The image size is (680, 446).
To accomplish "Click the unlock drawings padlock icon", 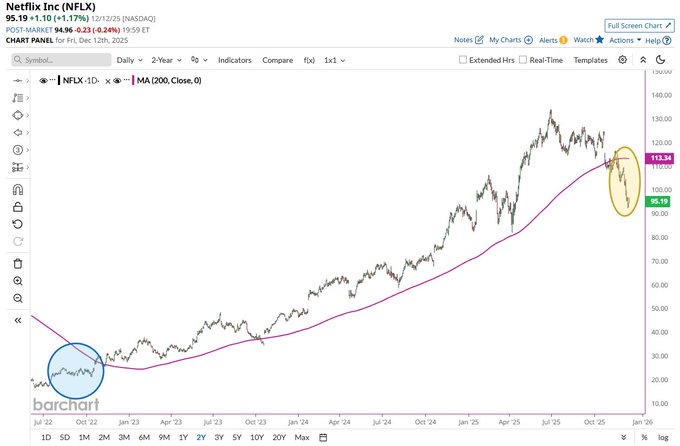I will (x=18, y=207).
